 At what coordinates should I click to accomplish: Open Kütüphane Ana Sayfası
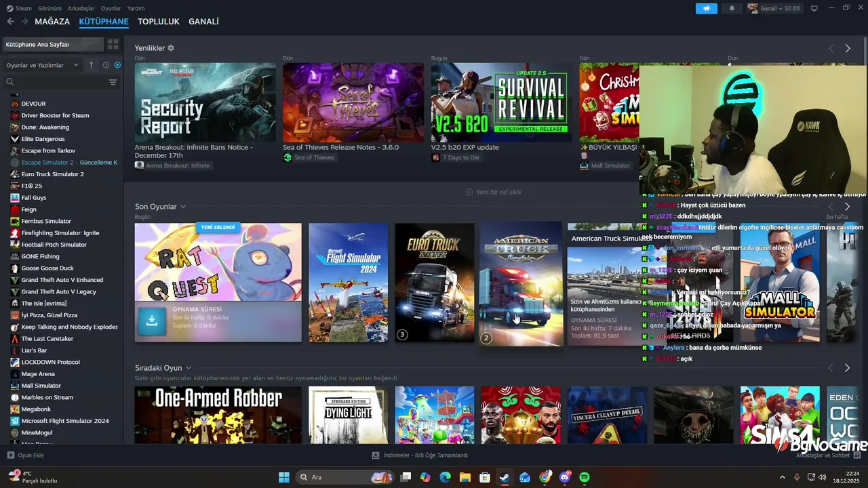[53, 44]
